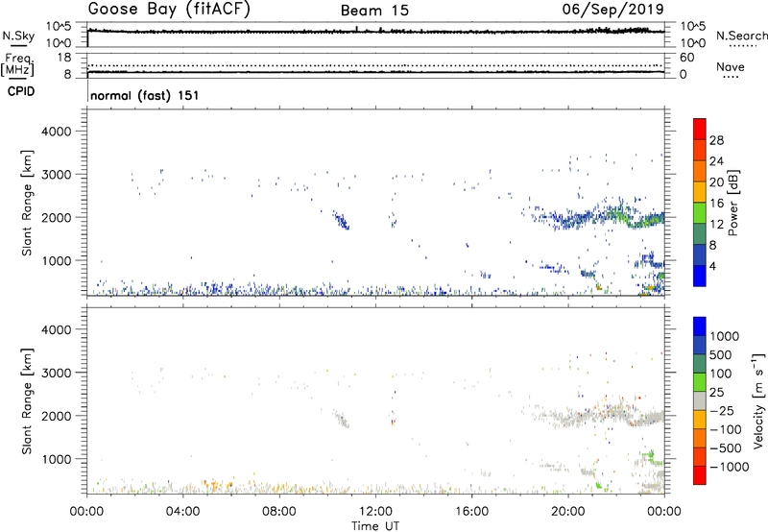Click the 'Goose Bay (fitACF)' title

click(169, 10)
